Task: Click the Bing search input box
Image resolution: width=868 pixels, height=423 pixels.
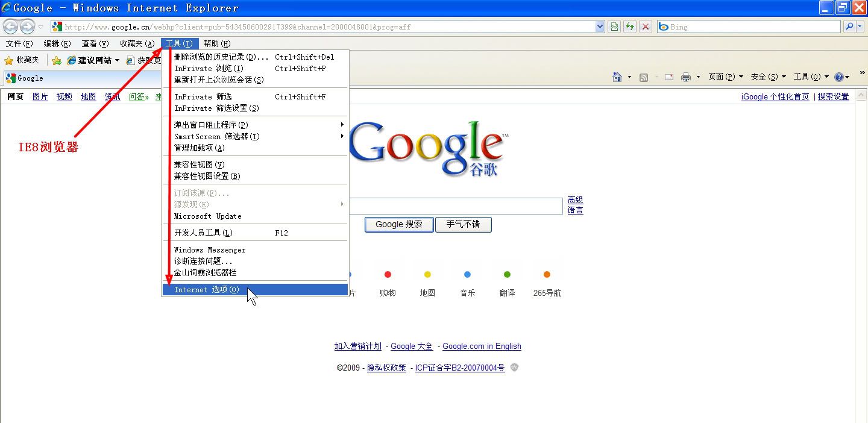Action: coord(749,27)
